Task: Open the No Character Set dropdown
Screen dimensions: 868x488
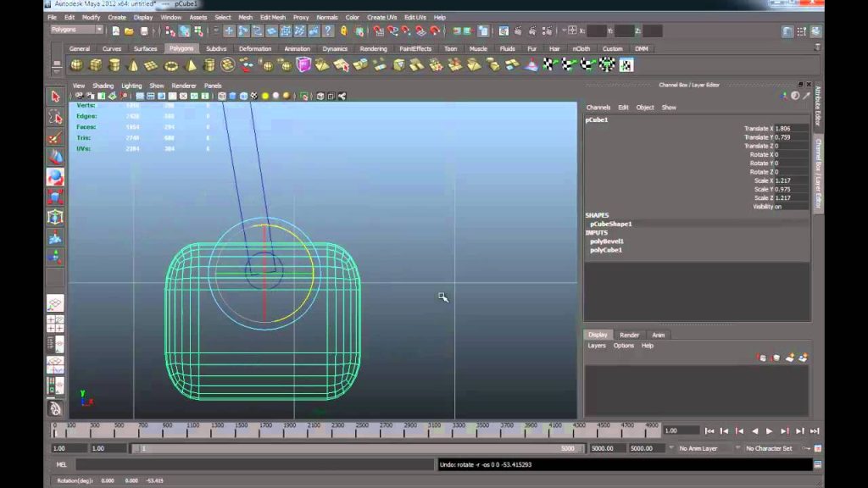Action: click(769, 448)
